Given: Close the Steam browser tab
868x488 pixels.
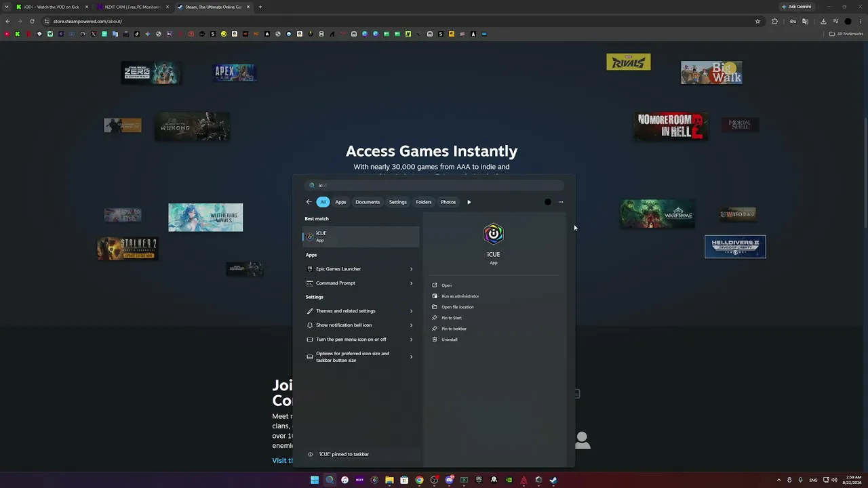Looking at the screenshot, I should point(248,7).
